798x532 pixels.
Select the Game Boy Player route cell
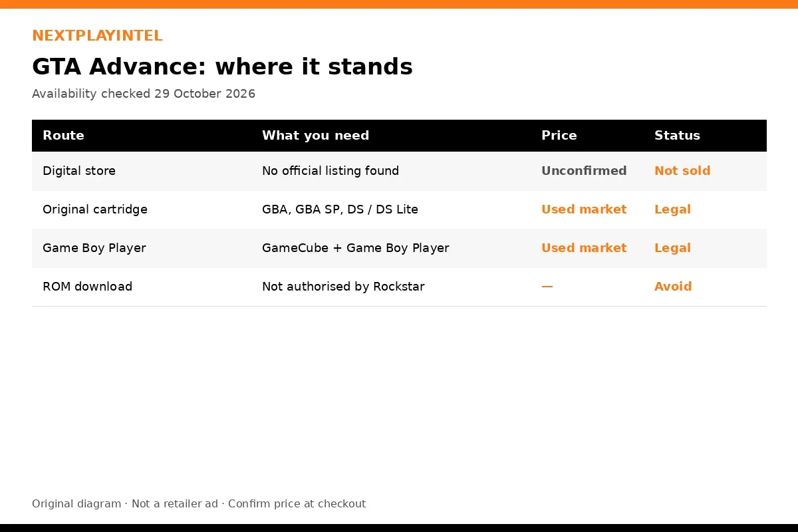tap(94, 248)
